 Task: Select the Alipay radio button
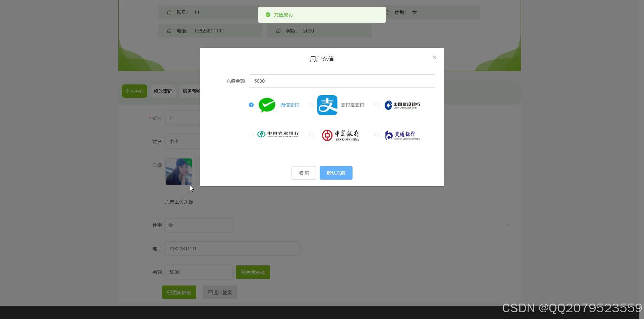point(312,105)
